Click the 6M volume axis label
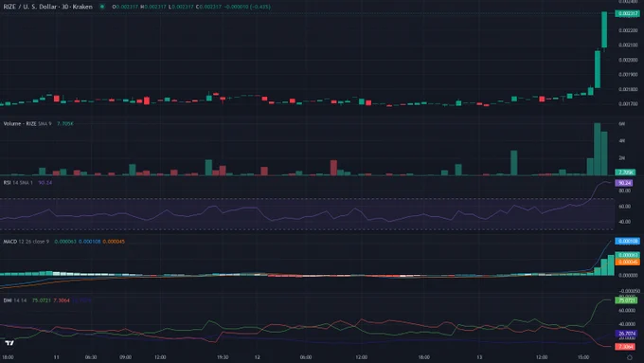This screenshot has width=644, height=363. [x=622, y=124]
